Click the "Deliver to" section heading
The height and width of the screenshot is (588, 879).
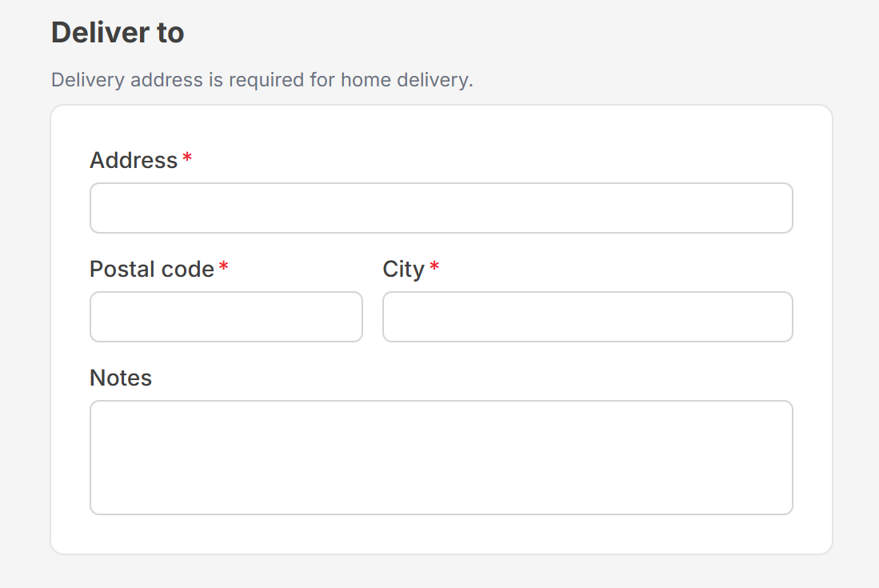[x=118, y=33]
